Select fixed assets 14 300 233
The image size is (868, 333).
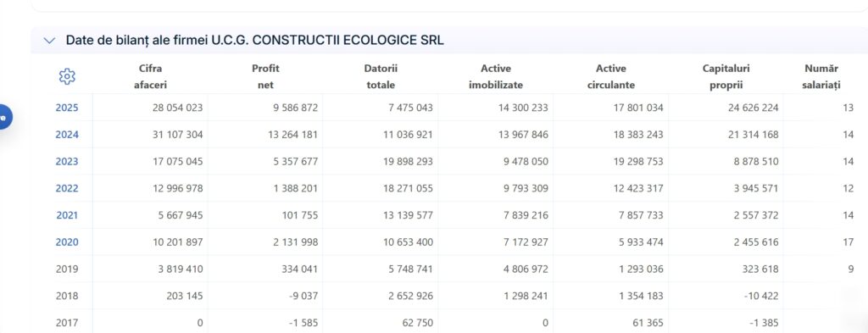(x=523, y=108)
